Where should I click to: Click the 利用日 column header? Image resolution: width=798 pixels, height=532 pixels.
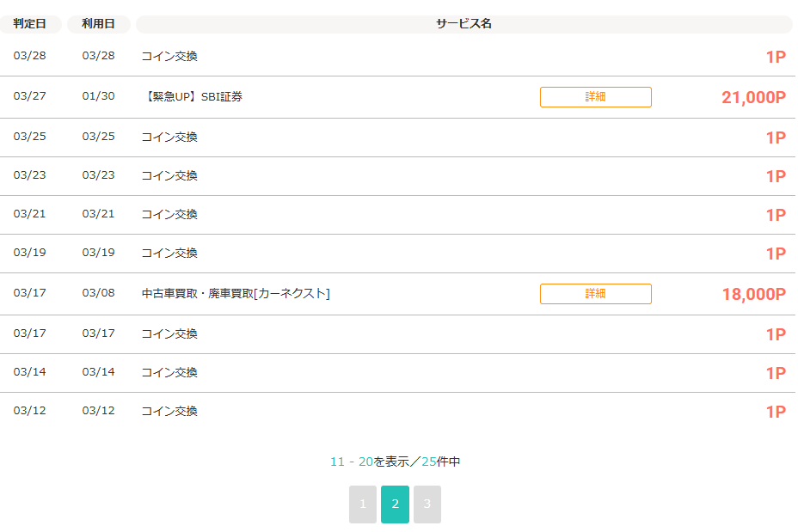pos(98,24)
